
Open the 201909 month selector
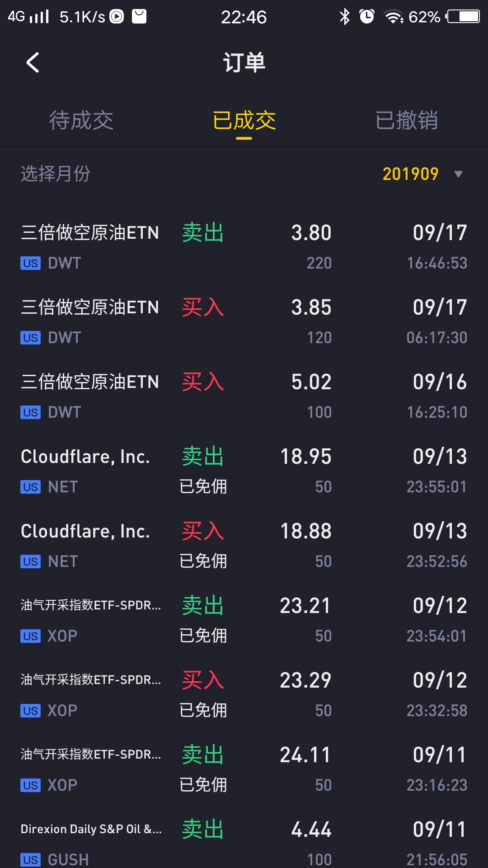pyautogui.click(x=410, y=174)
